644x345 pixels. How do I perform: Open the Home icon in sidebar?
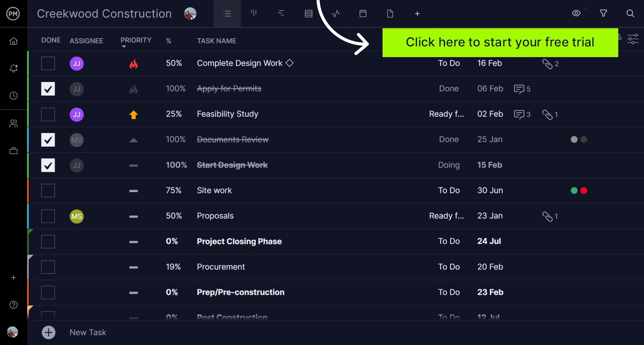pyautogui.click(x=14, y=41)
